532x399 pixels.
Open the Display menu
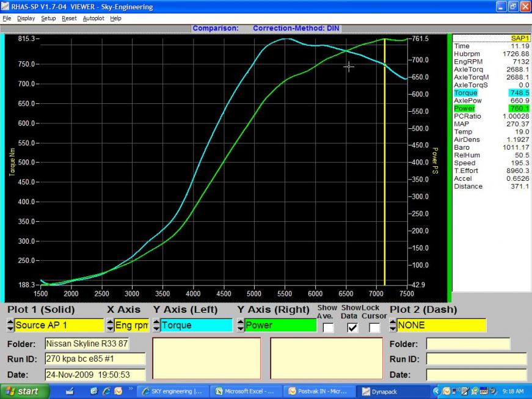click(26, 18)
